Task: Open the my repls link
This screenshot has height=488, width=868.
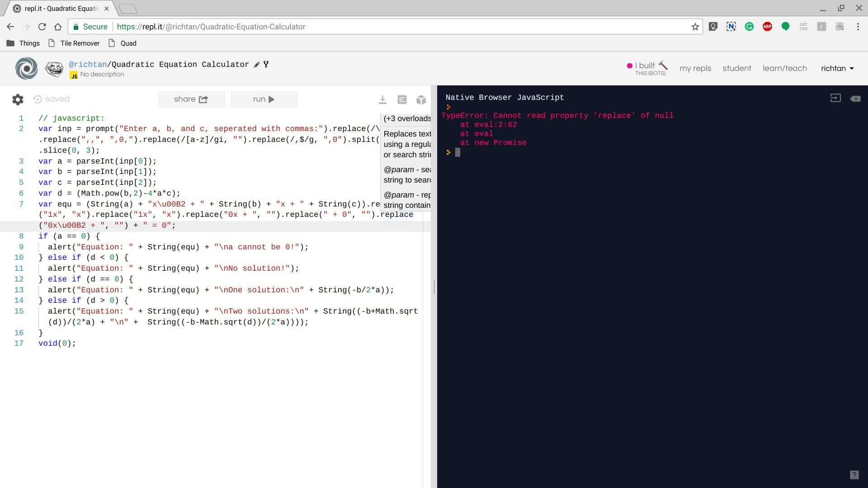Action: 695,68
